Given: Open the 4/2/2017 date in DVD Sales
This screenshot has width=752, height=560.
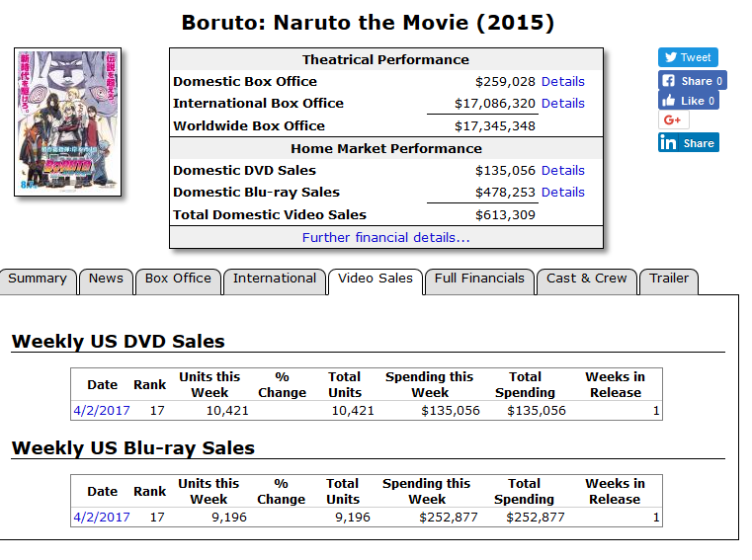Looking at the screenshot, I should pos(101,411).
